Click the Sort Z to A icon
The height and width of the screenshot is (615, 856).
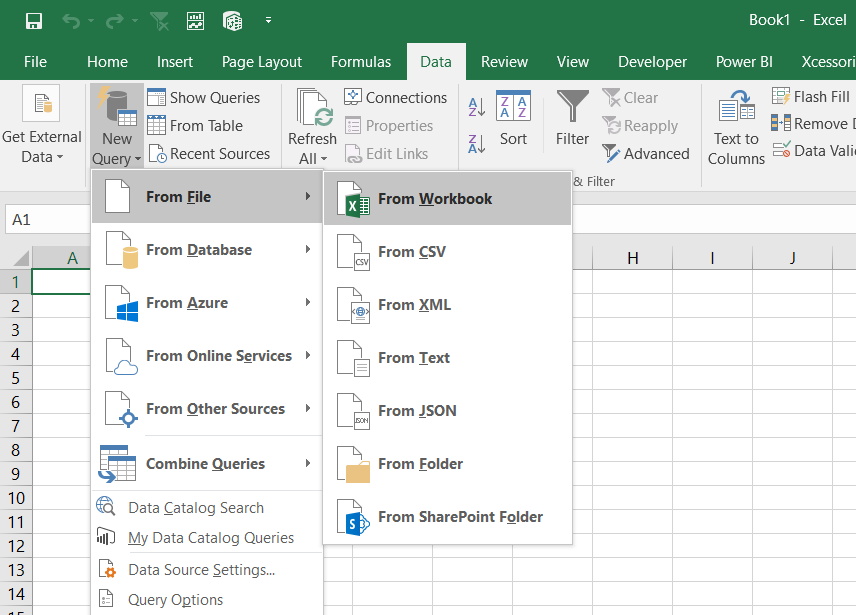[477, 144]
